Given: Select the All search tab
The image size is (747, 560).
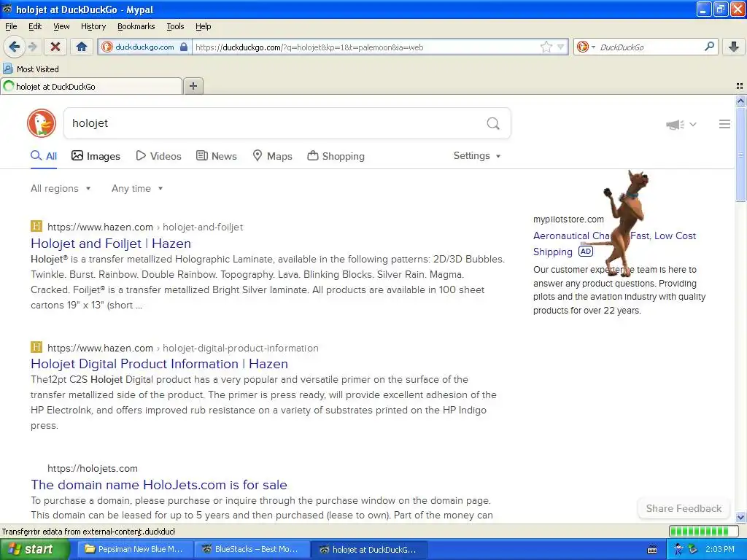Looking at the screenshot, I should pyautogui.click(x=44, y=156).
